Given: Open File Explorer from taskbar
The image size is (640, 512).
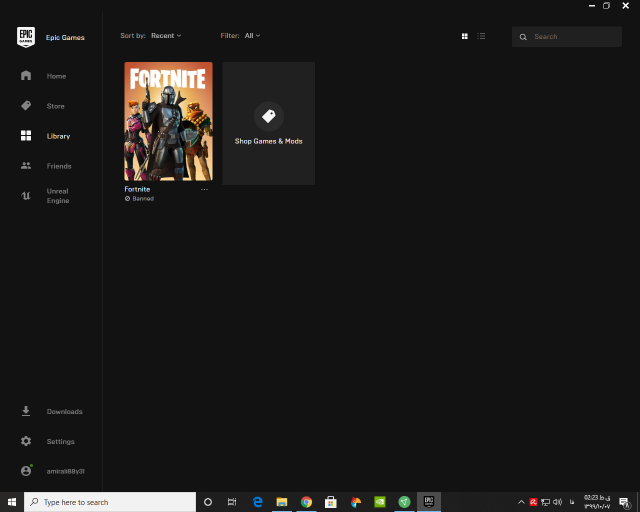Looking at the screenshot, I should (x=282, y=502).
